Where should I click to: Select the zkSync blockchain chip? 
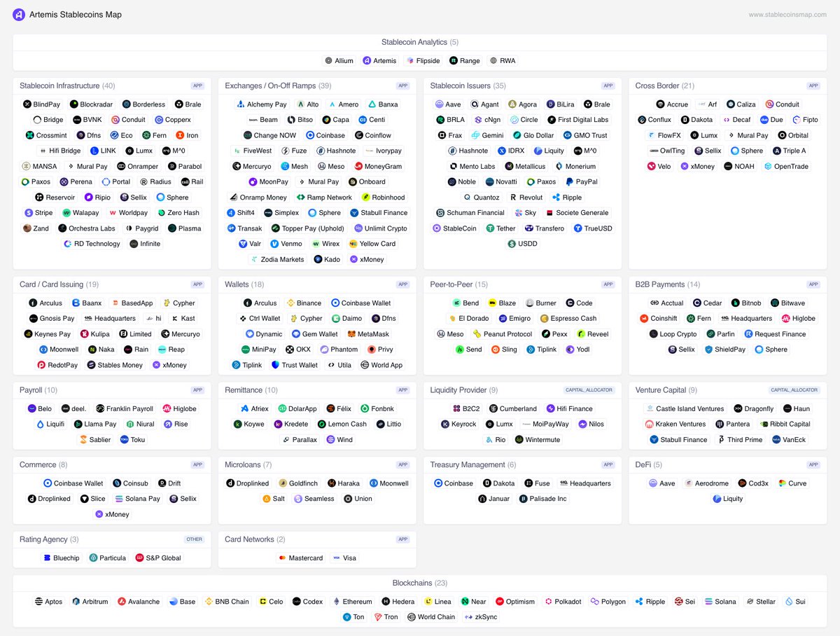[x=480, y=617]
